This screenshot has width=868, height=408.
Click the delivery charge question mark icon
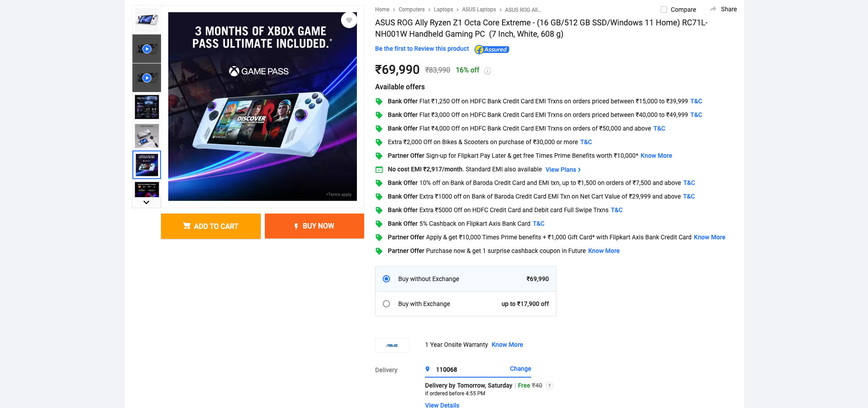coord(550,386)
